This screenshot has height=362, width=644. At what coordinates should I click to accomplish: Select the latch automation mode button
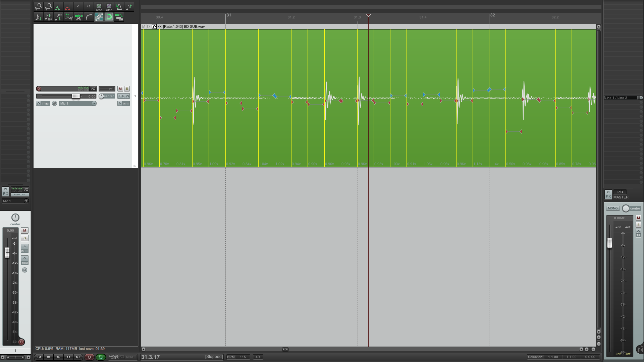109,7
